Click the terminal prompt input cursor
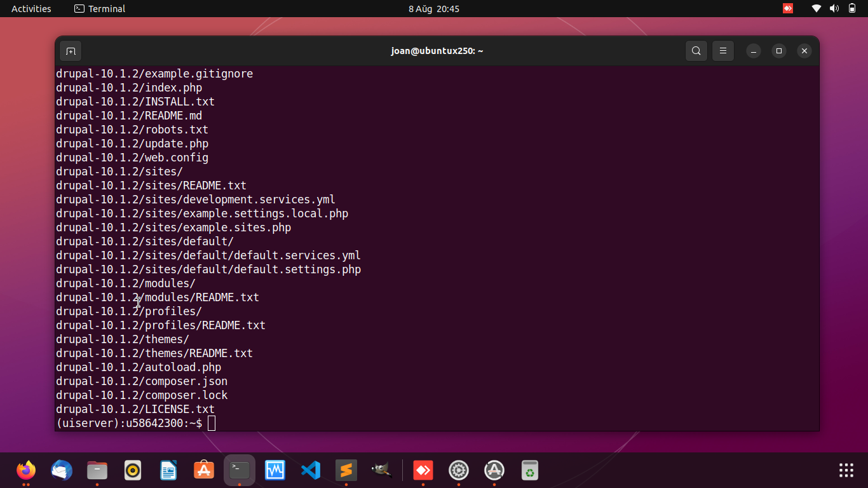 (212, 423)
